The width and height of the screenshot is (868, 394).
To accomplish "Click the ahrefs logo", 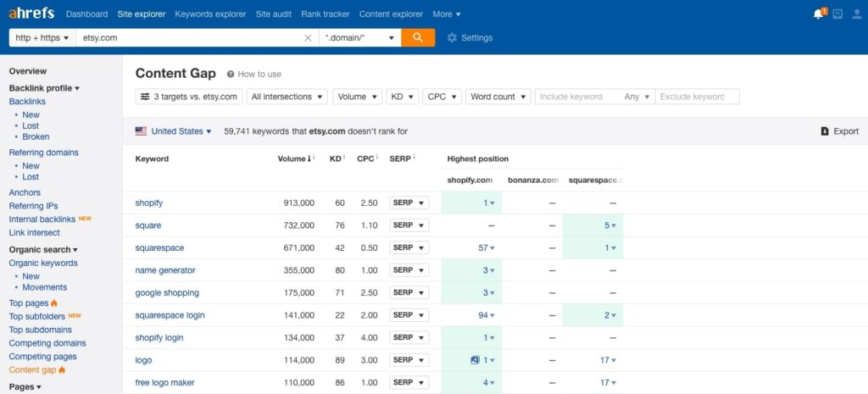I will [x=31, y=14].
